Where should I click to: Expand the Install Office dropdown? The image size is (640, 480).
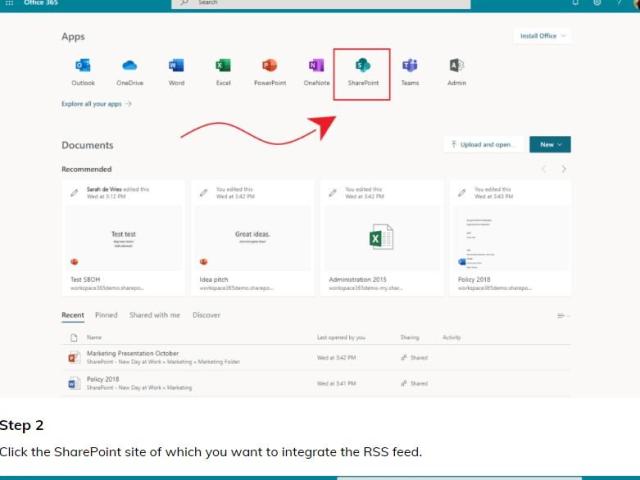click(542, 36)
